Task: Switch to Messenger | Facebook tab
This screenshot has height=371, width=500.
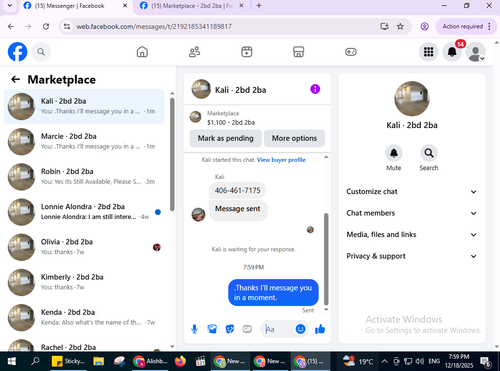Action: click(76, 6)
